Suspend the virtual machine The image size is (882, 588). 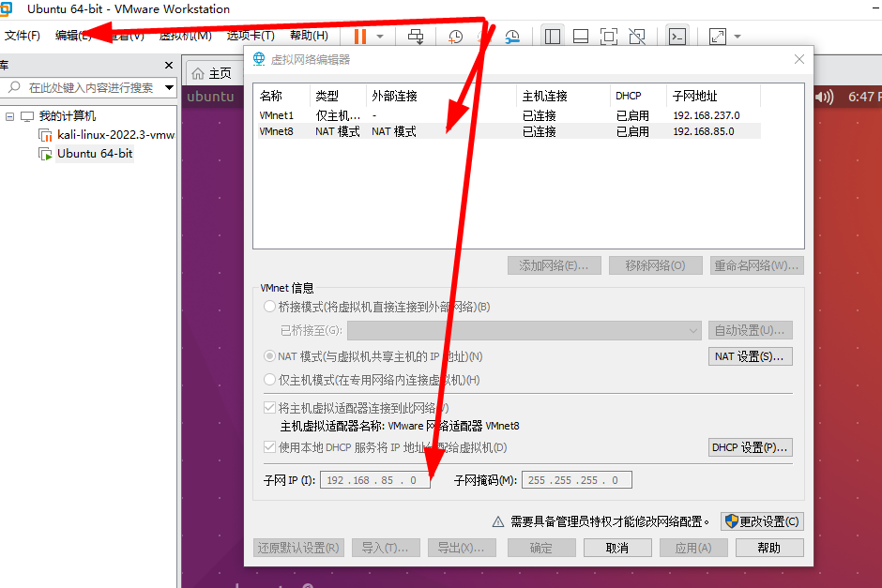pos(360,36)
